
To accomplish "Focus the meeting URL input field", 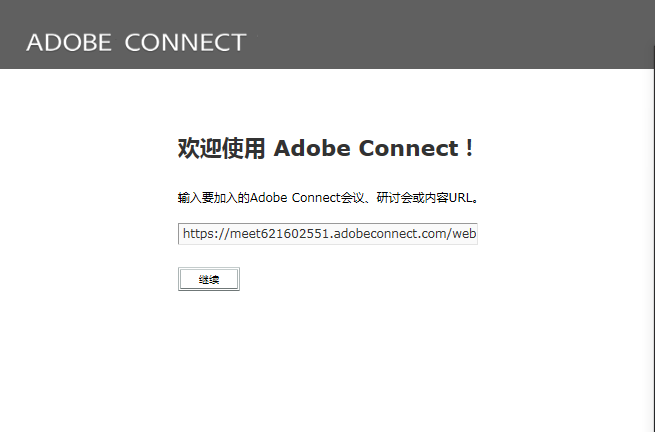I will coord(328,234).
